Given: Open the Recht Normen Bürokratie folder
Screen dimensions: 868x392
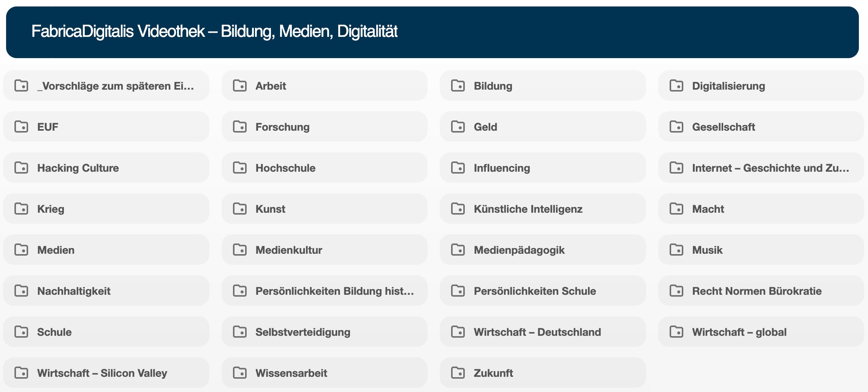Looking at the screenshot, I should [757, 291].
